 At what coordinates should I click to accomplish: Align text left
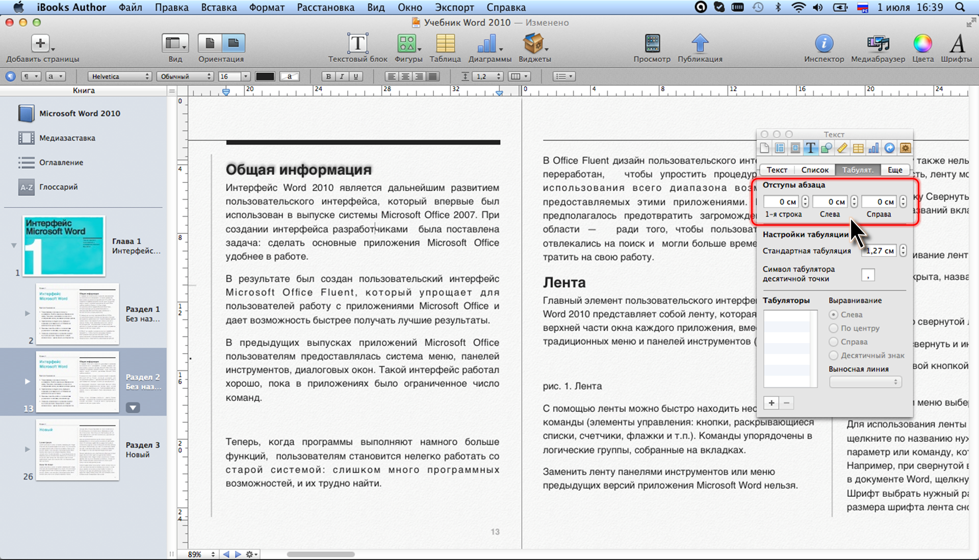tap(392, 76)
